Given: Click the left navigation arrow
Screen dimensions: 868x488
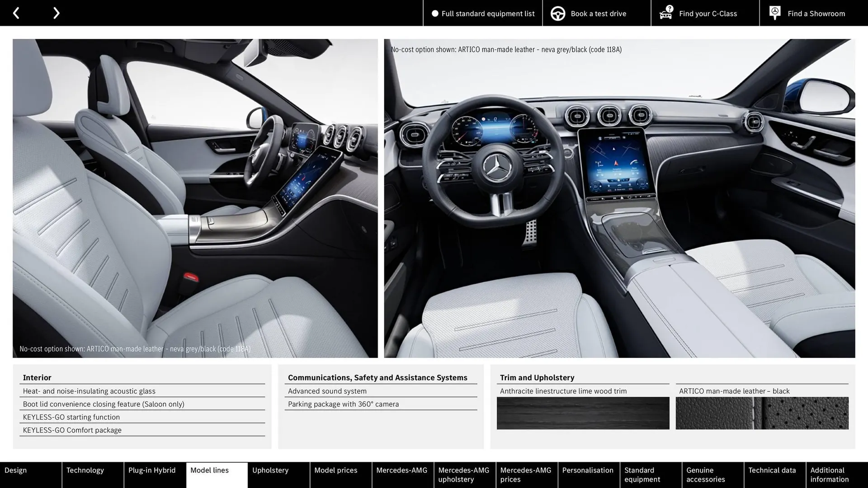Looking at the screenshot, I should coord(16,13).
